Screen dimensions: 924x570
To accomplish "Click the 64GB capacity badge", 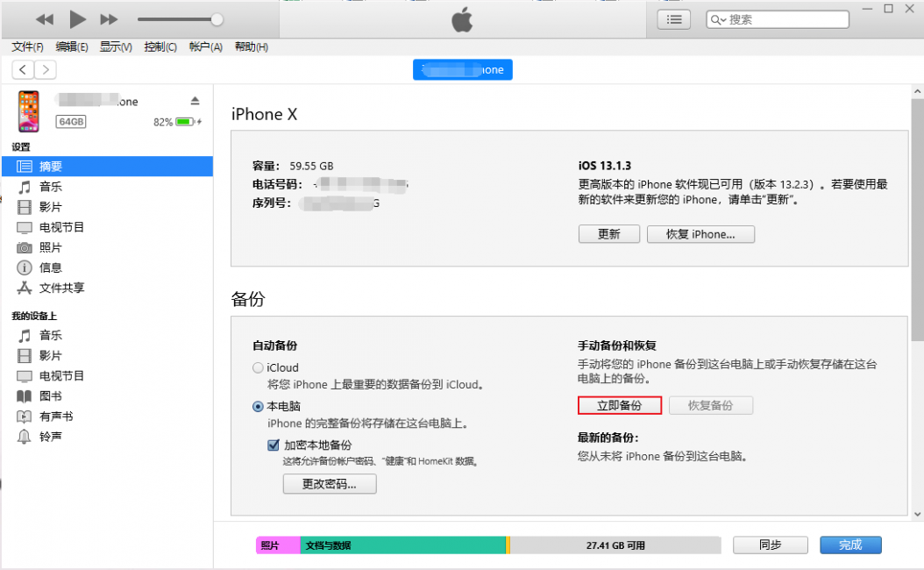I will pyautogui.click(x=71, y=121).
